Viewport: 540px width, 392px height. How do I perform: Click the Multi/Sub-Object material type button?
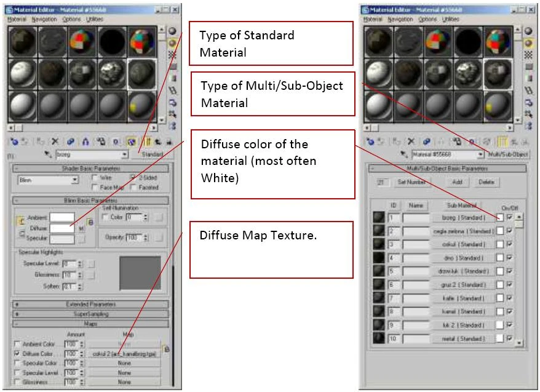(x=508, y=154)
